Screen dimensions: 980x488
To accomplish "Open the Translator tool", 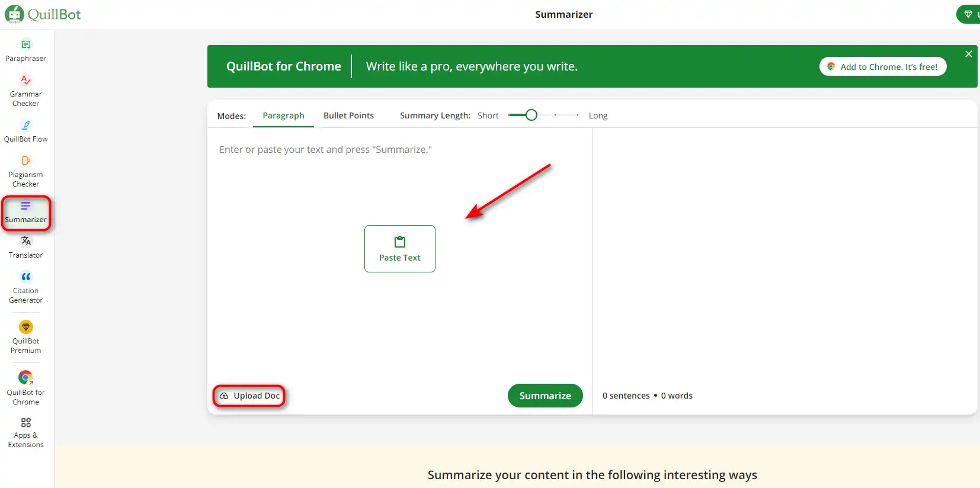I will tap(25, 247).
